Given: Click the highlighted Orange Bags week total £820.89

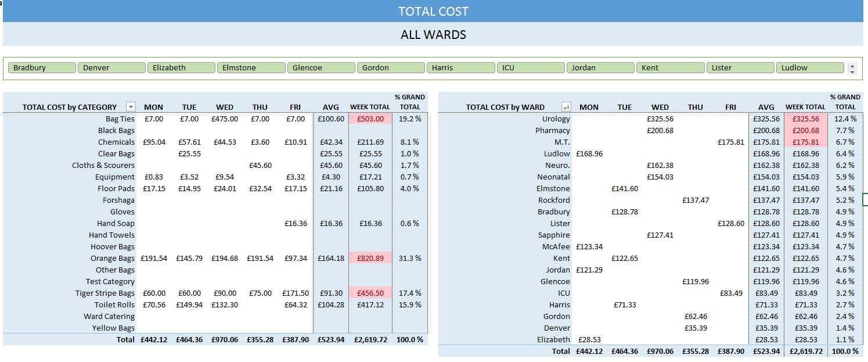Looking at the screenshot, I should pos(370,259).
